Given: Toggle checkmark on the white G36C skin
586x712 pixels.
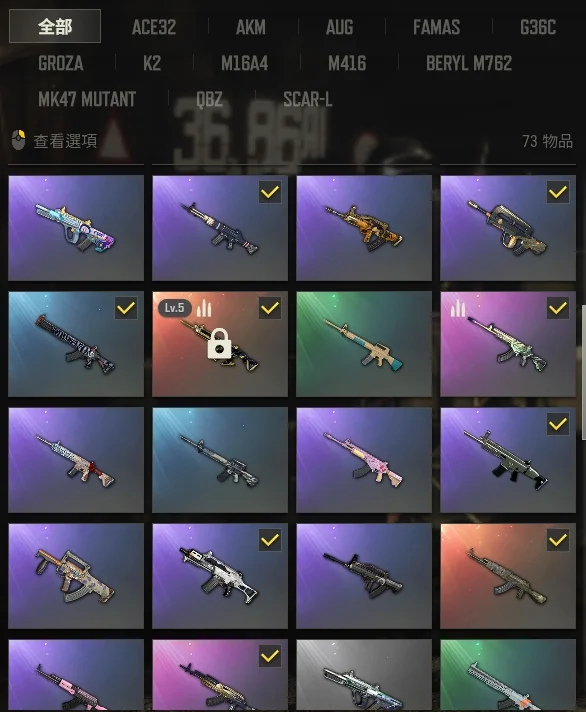Looking at the screenshot, I should (270, 540).
